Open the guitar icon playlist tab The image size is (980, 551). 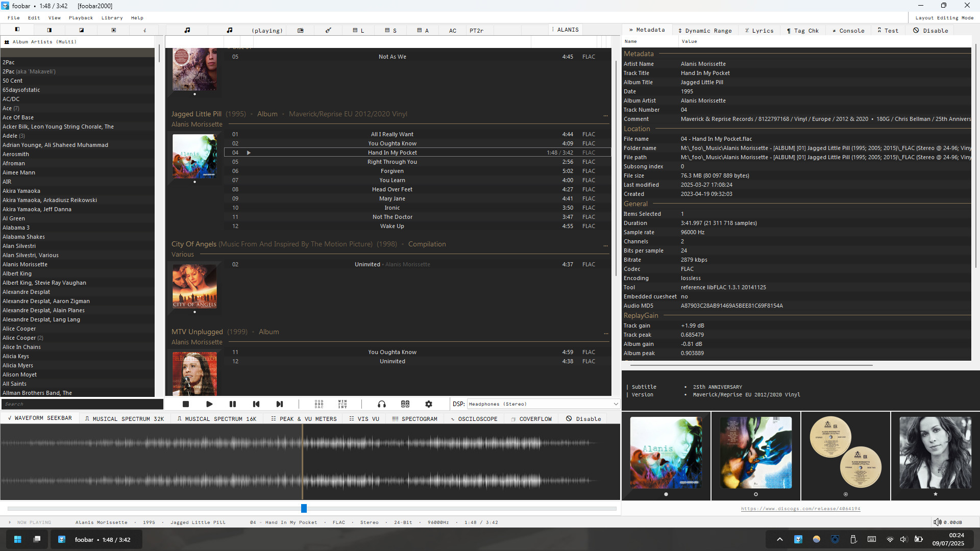pos(329,31)
